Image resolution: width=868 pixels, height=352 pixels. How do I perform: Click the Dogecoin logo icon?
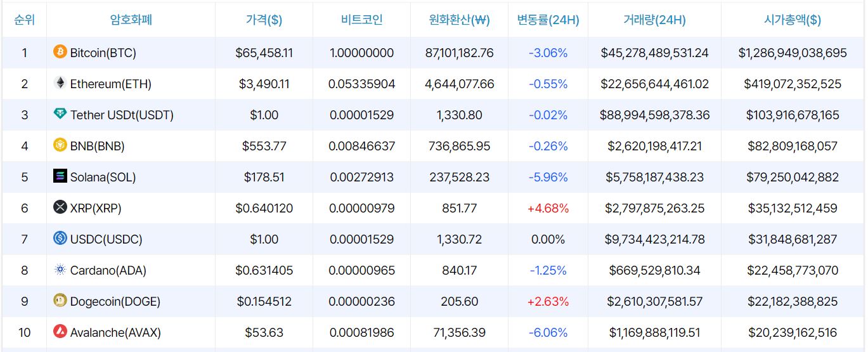(x=60, y=301)
